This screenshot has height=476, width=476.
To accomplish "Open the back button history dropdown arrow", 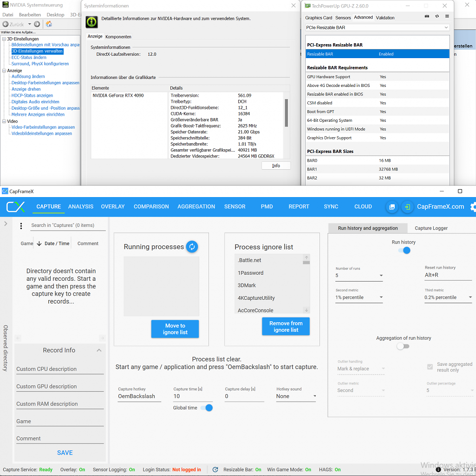I will click(29, 24).
